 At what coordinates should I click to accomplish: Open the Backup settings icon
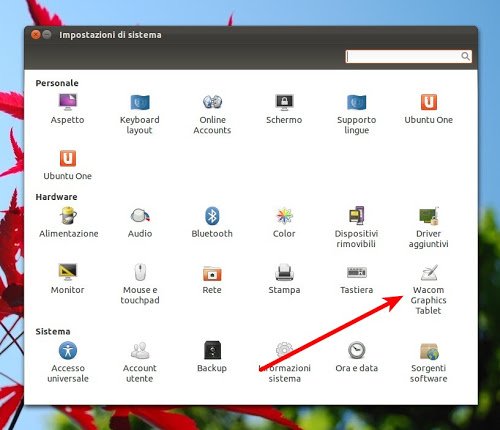tap(212, 357)
